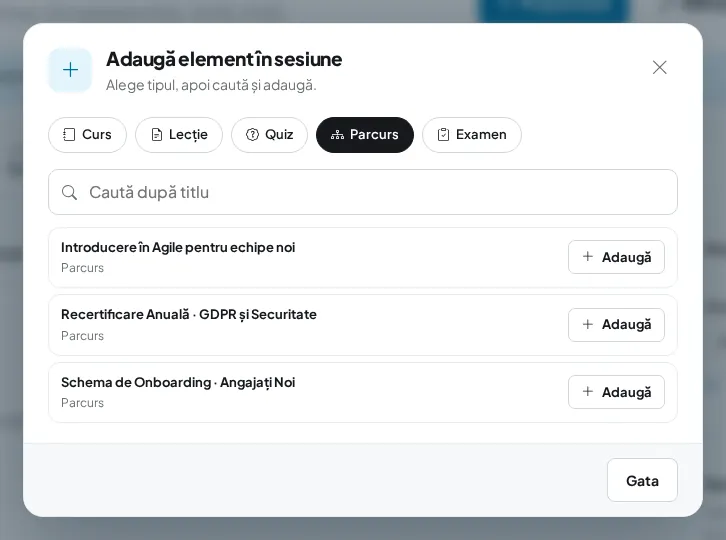
Task: Click heading Adaugă element în sesiune
Action: pyautogui.click(x=224, y=59)
